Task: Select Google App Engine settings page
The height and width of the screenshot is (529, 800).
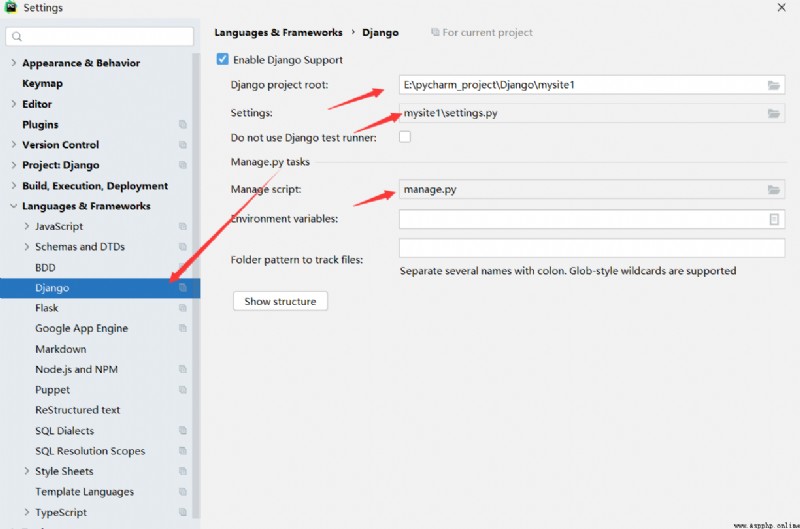Action: (82, 329)
